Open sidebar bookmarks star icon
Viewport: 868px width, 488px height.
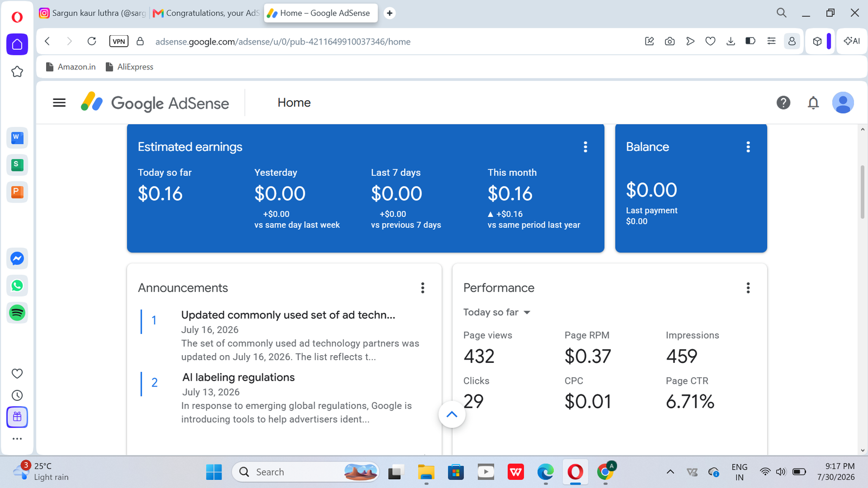17,72
